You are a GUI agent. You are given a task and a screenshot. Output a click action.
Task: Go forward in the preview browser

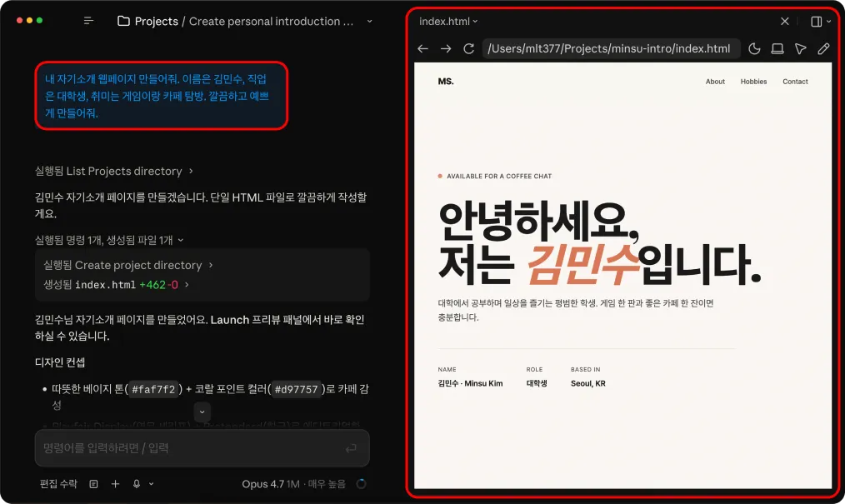[446, 49]
